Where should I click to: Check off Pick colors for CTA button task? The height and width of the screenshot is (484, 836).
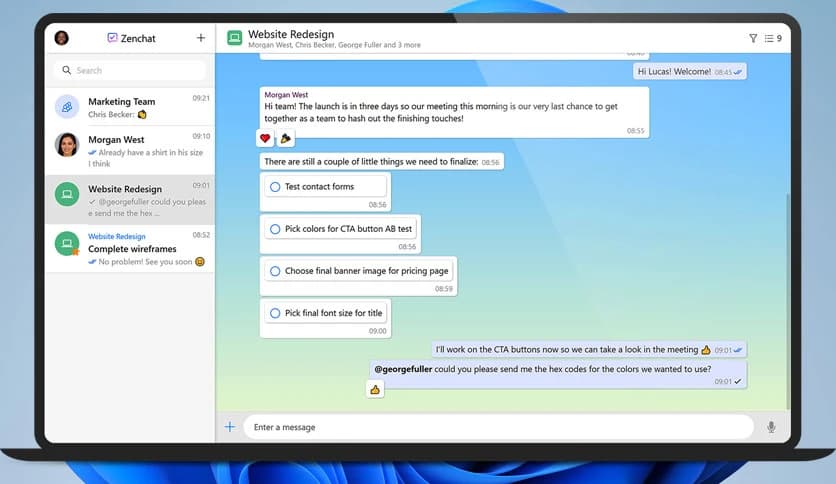point(275,229)
